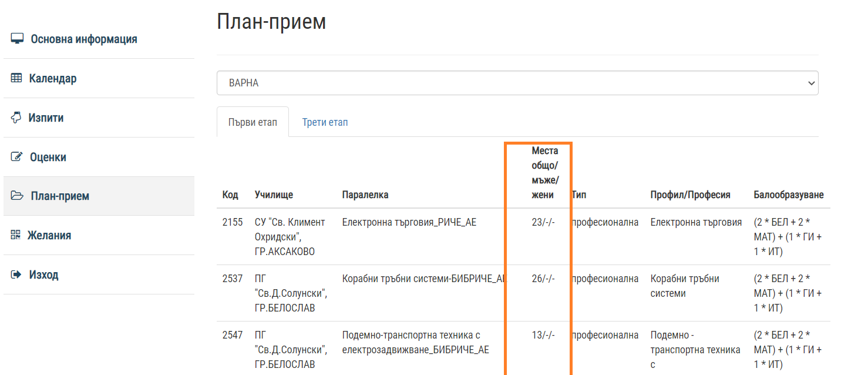Log out via the Изход link
The height and width of the screenshot is (375, 868).
(x=43, y=274)
